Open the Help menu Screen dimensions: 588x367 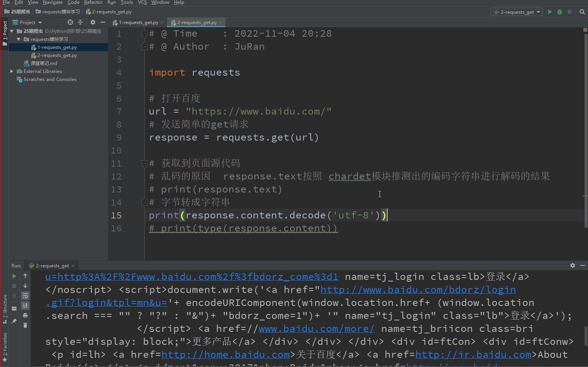(x=179, y=2)
